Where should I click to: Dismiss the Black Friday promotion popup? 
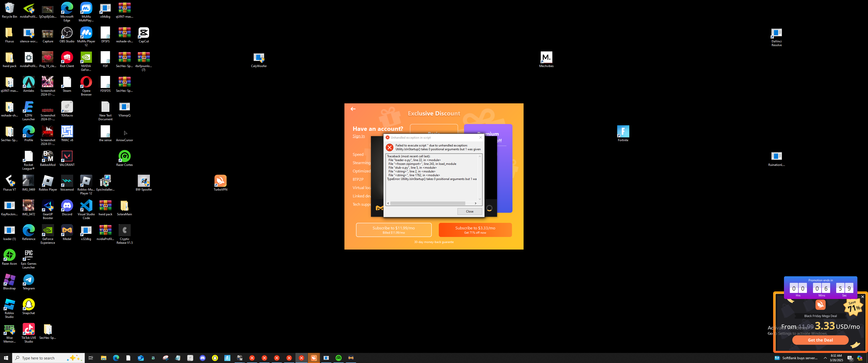(x=862, y=297)
